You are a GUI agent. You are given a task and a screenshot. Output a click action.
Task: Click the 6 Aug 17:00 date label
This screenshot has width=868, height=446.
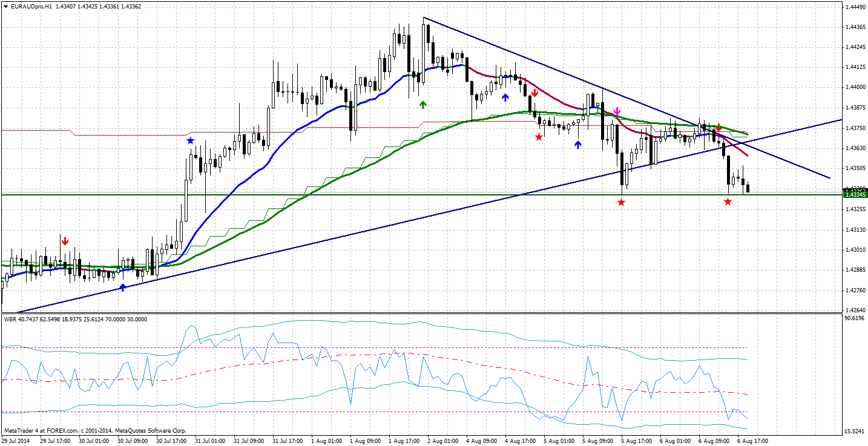pos(752,441)
